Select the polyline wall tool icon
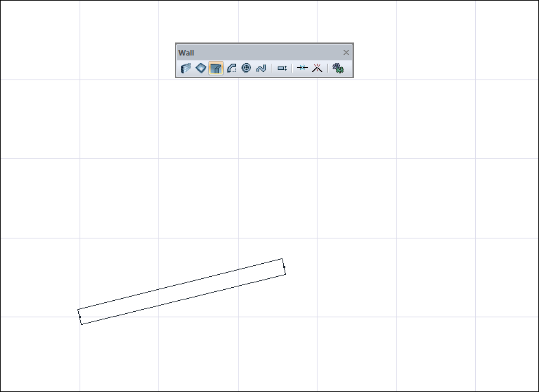The width and height of the screenshot is (539, 392). click(x=261, y=68)
